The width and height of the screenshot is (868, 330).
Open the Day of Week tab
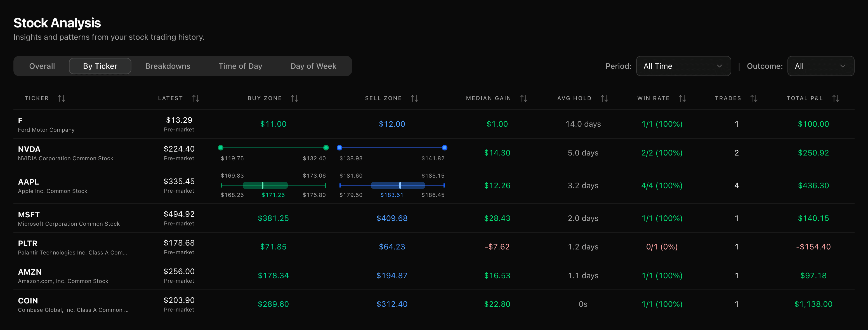pos(313,66)
